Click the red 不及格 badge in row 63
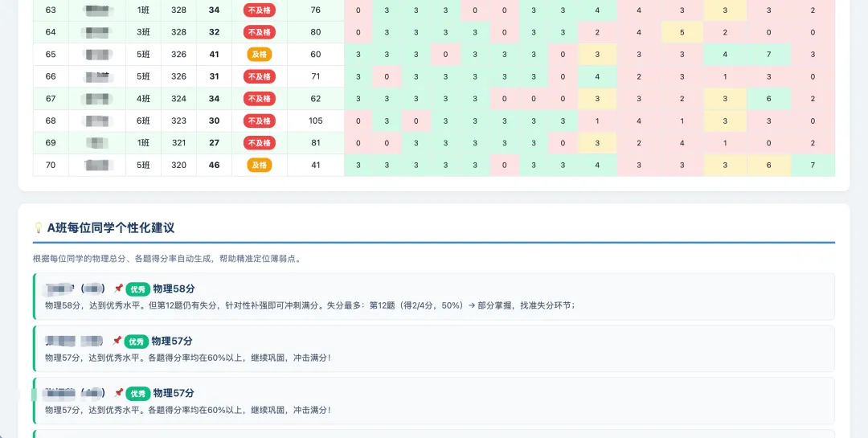This screenshot has width=868, height=438. tap(259, 10)
